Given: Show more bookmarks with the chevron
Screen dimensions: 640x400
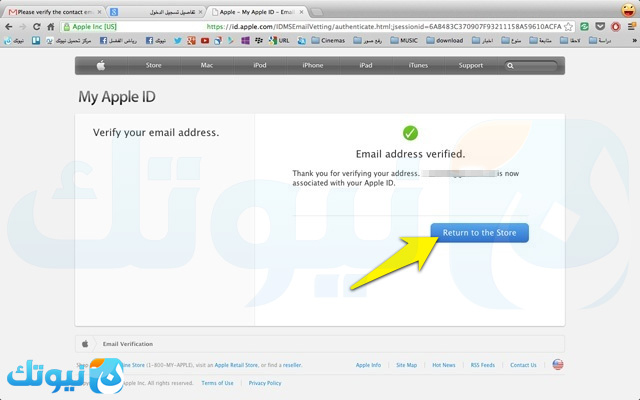Looking at the screenshot, I should coord(634,40).
